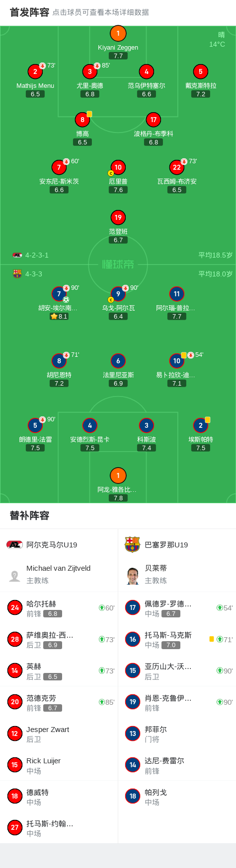Open the 巴塞罗那U19 club crest
Screen dimensions: 236x868
132,544
